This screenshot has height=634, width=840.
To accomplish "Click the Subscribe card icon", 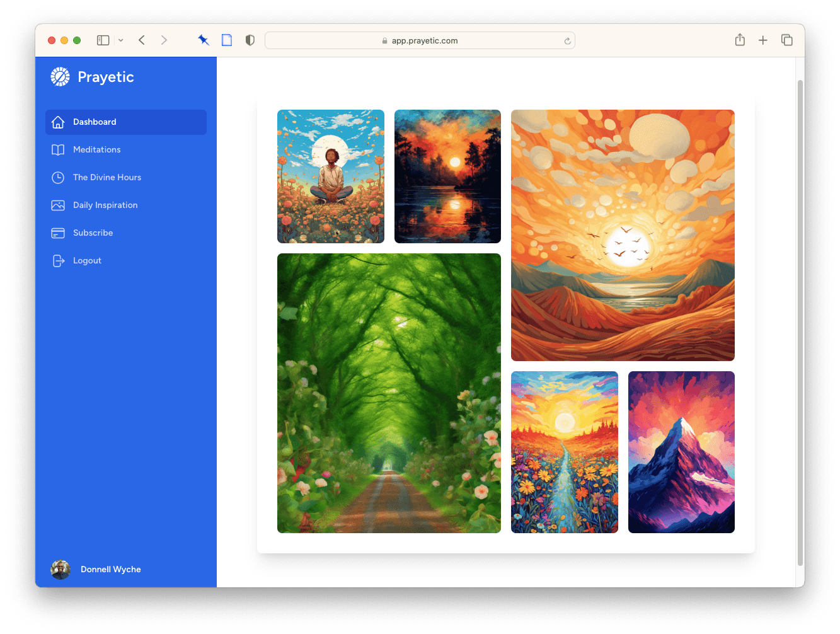I will tap(58, 233).
